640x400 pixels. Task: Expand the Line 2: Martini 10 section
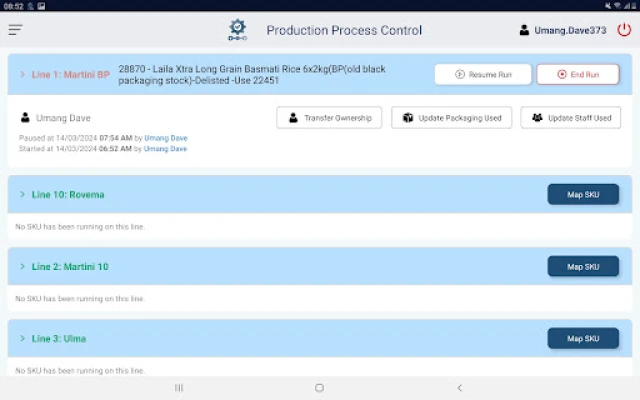pos(22,266)
